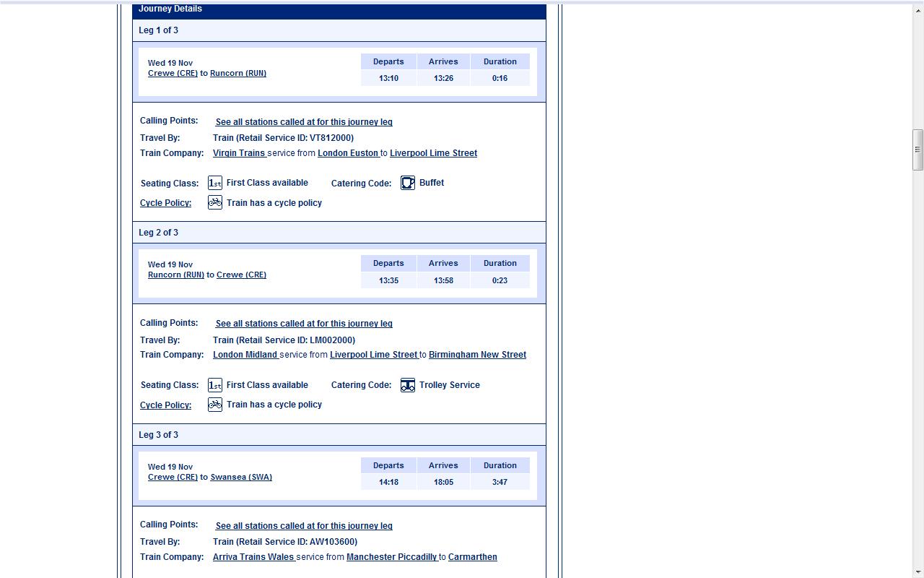Click the Leg 3 of 3 heading
The image size is (924, 578).
(x=158, y=435)
